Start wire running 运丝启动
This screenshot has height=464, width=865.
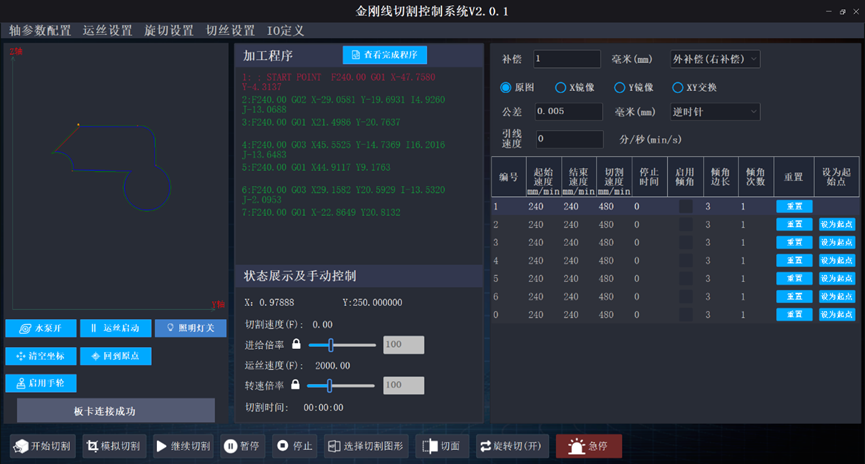[115, 328]
